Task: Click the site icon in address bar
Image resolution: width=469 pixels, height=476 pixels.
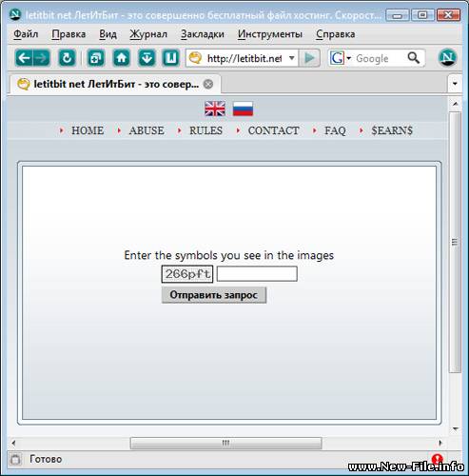Action: (195, 58)
